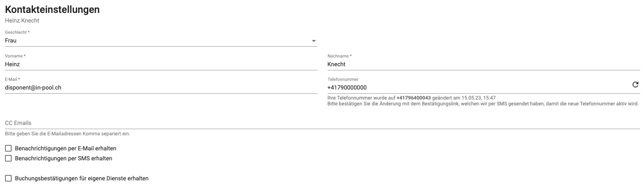Click into the CC Emails input field
Screen dimensions: 644x187
322,123
